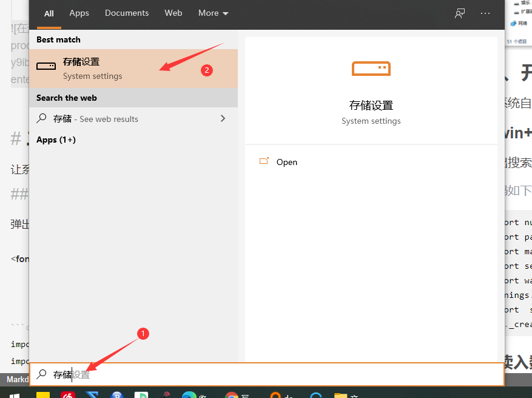This screenshot has width=532, height=398.
Task: Click the Best match section header
Action: (58, 39)
